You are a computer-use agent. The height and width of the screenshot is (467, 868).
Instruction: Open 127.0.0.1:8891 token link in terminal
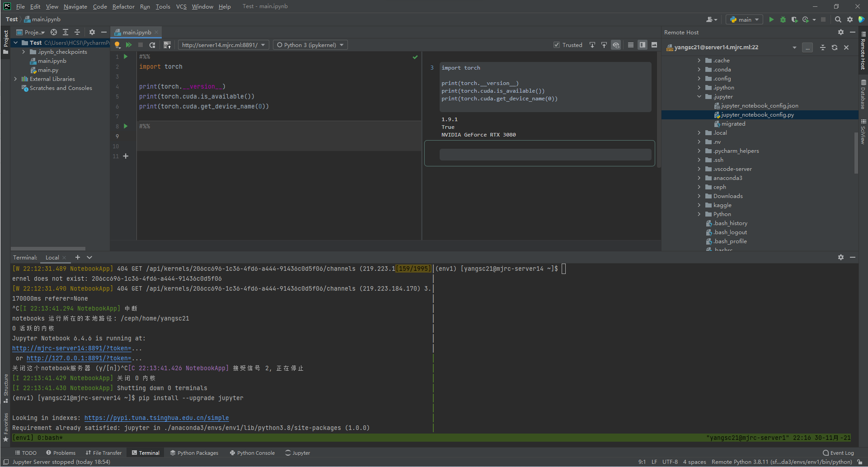pyautogui.click(x=79, y=359)
